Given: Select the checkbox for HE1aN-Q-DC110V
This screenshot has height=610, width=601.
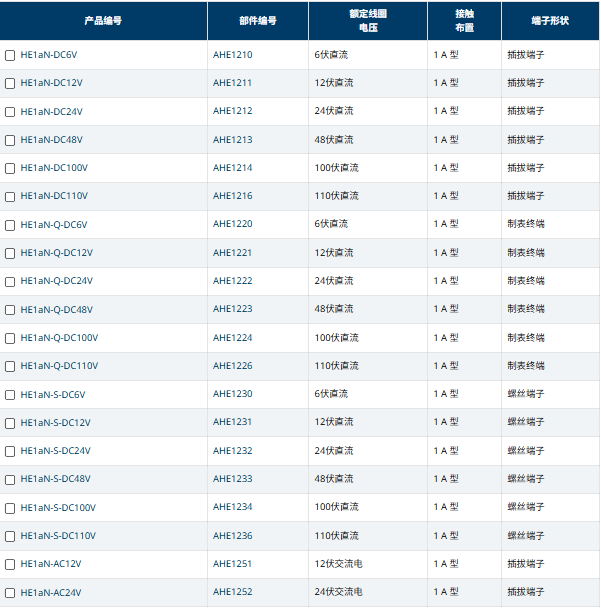Looking at the screenshot, I should pos(10,366).
